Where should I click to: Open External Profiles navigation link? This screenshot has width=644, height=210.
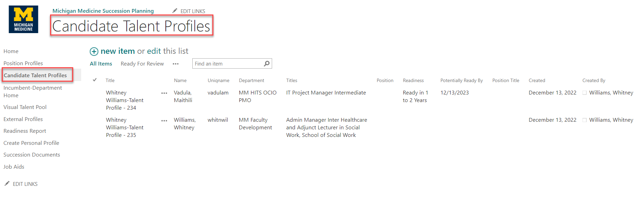23,119
